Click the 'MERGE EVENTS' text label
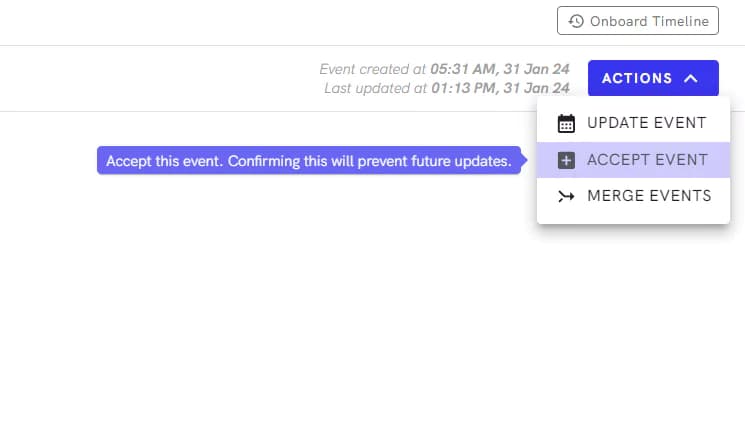Screen dimensions: 745x442 [x=649, y=196]
